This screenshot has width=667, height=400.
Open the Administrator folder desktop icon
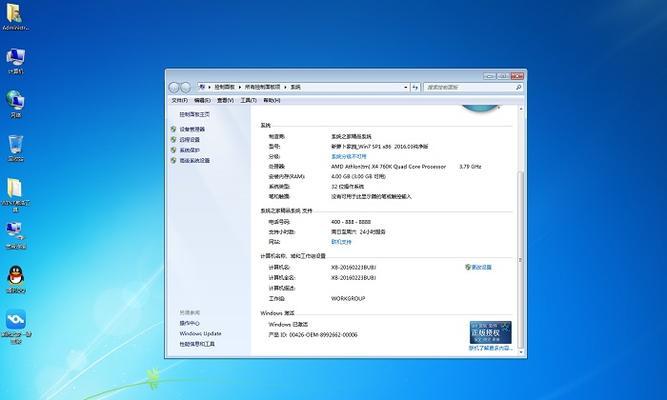coord(14,16)
